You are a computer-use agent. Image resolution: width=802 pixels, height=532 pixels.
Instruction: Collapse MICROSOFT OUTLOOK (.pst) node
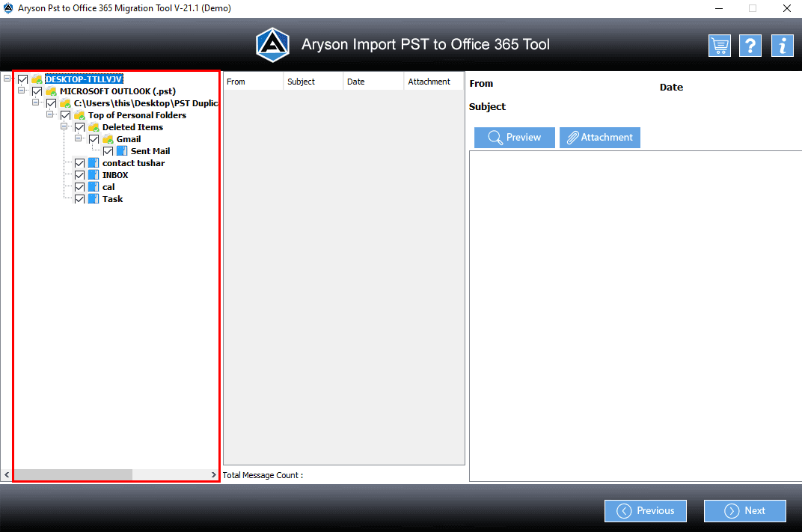pyautogui.click(x=22, y=90)
